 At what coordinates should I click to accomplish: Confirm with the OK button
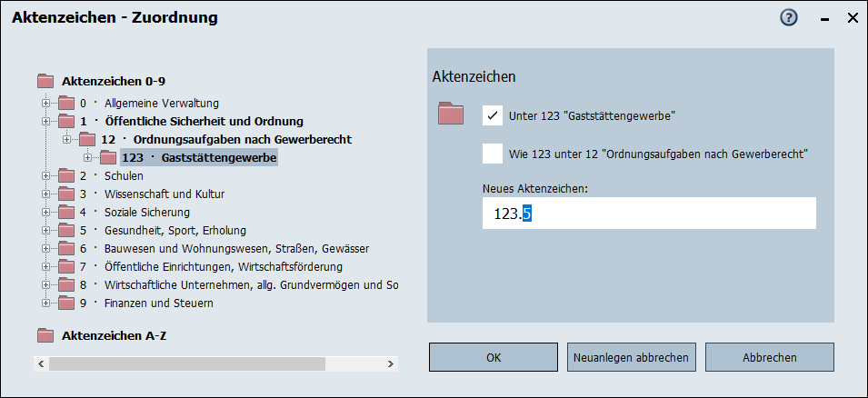coord(494,357)
